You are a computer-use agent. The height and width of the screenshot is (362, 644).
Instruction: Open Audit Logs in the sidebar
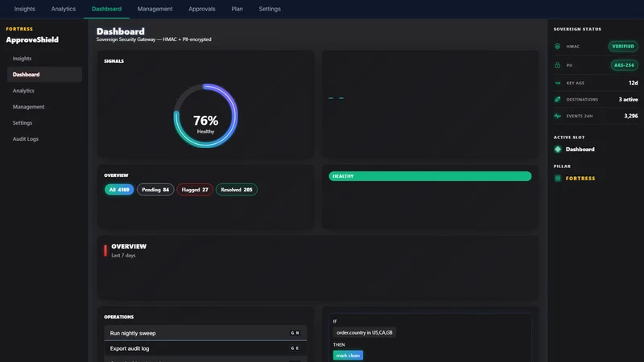44,138
